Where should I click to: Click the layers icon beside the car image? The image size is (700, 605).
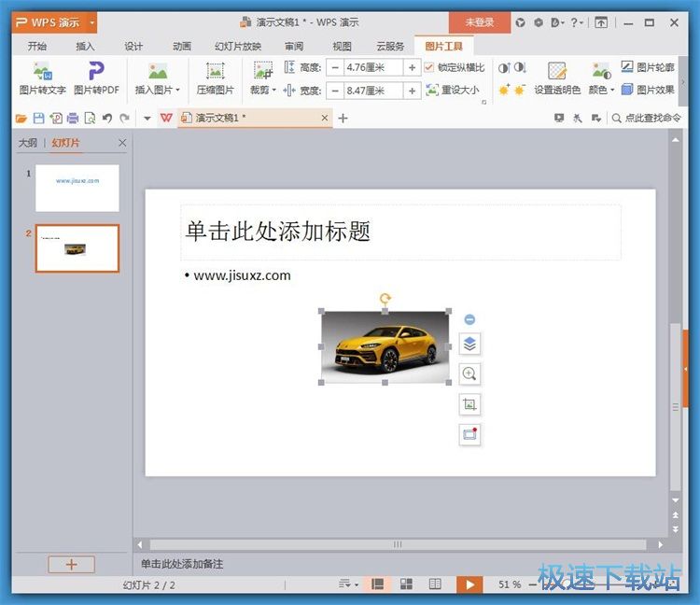pyautogui.click(x=469, y=345)
